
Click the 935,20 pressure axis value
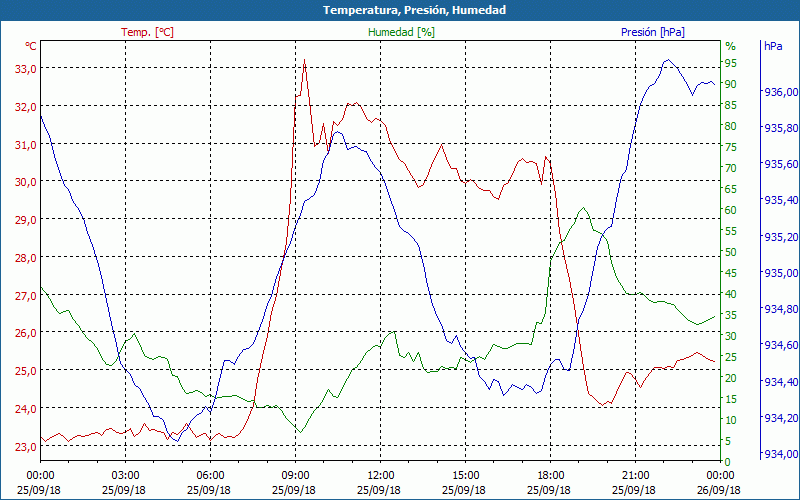point(779,237)
